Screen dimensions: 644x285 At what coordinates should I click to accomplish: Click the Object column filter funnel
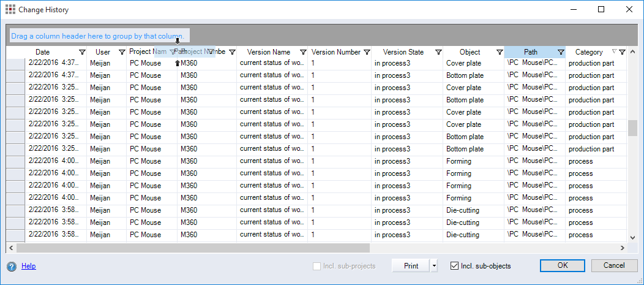tap(500, 52)
